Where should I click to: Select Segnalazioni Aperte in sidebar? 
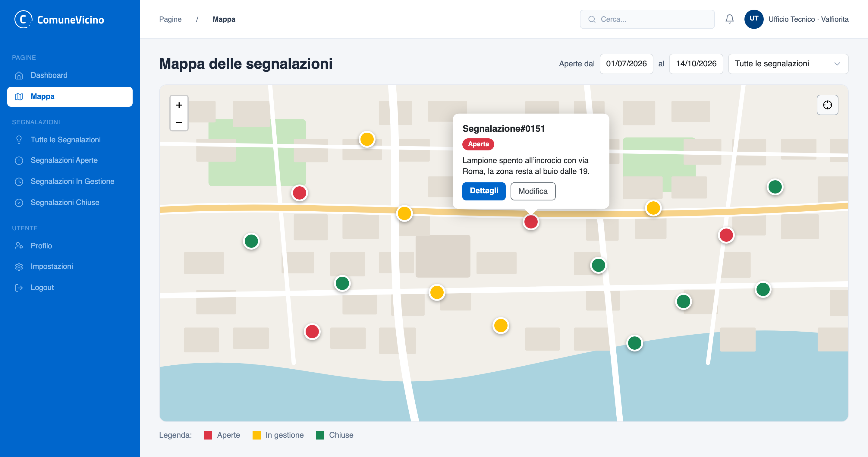tap(70, 160)
